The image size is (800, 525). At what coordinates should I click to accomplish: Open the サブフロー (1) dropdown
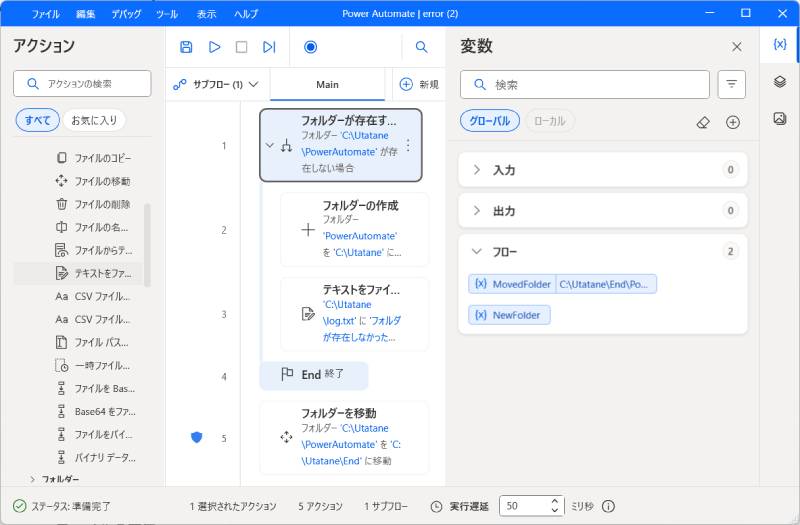click(216, 84)
